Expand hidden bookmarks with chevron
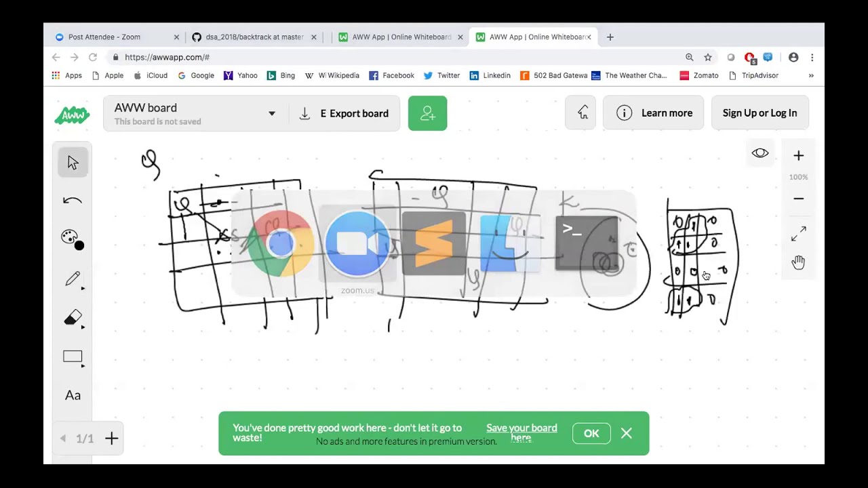This screenshot has height=488, width=868. pos(811,76)
